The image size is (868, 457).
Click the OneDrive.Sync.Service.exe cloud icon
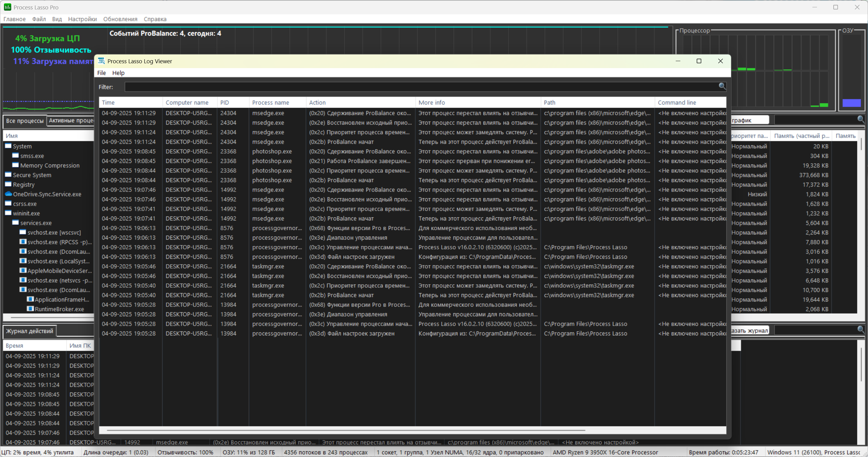9,194
